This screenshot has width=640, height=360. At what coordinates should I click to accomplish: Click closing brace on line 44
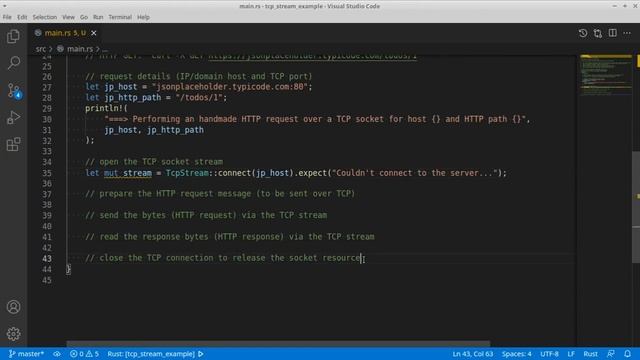[x=68, y=269]
